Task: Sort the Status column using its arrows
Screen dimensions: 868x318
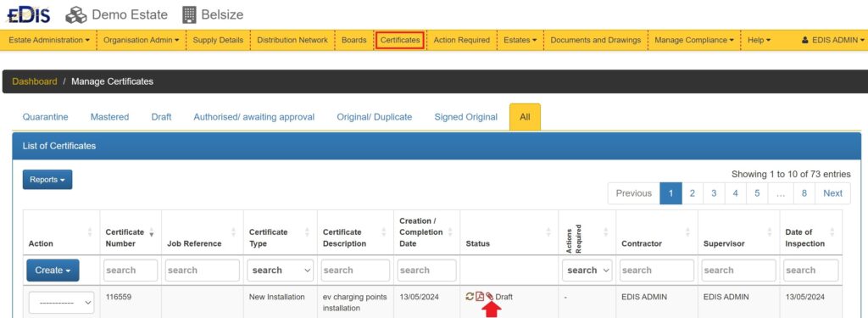Action: pyautogui.click(x=548, y=232)
